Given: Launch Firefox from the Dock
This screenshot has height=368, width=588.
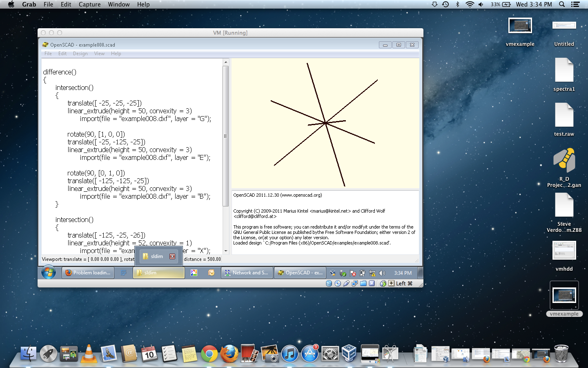Looking at the screenshot, I should point(229,354).
